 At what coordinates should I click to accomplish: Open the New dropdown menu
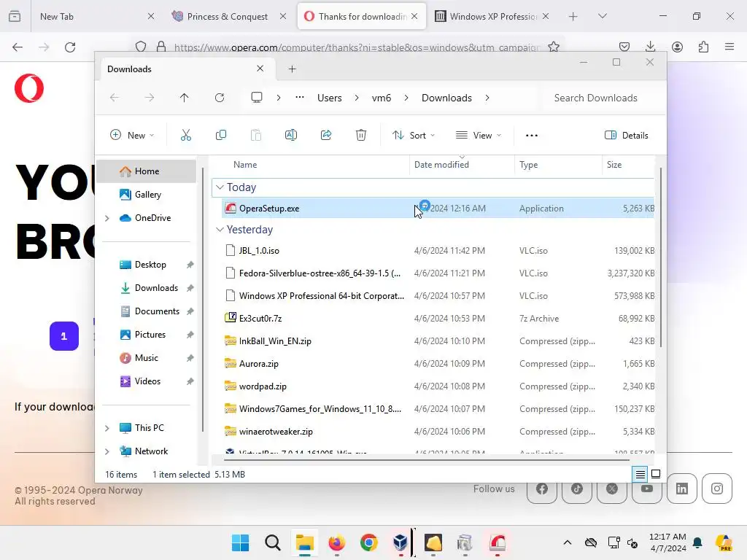tap(132, 135)
